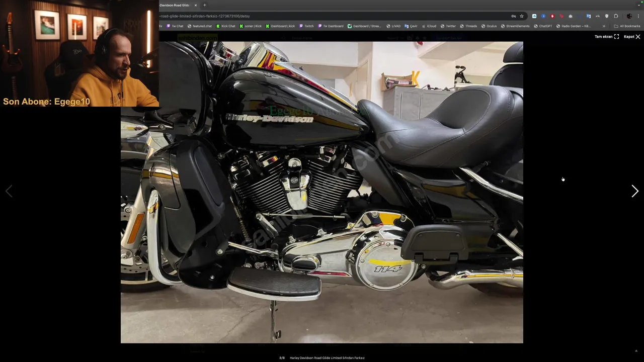Switch to full screen with Tam ekran
Screen dimensions: 644x362
click(607, 37)
